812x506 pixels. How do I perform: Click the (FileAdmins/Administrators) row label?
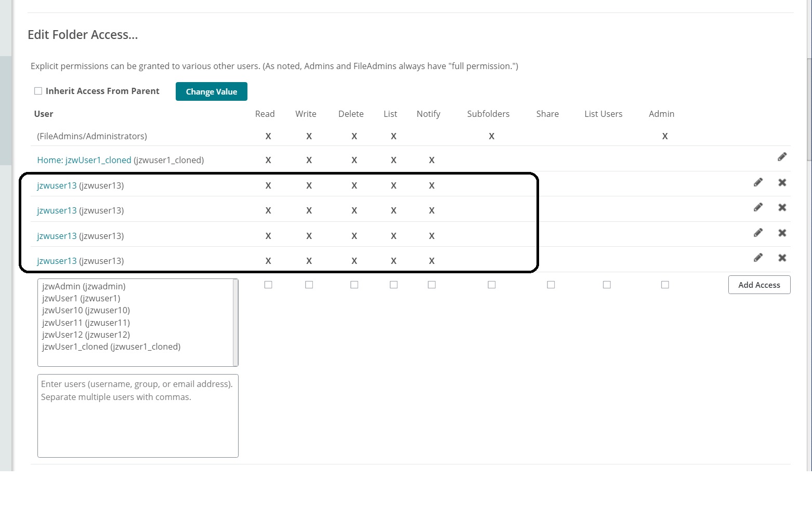tap(92, 136)
